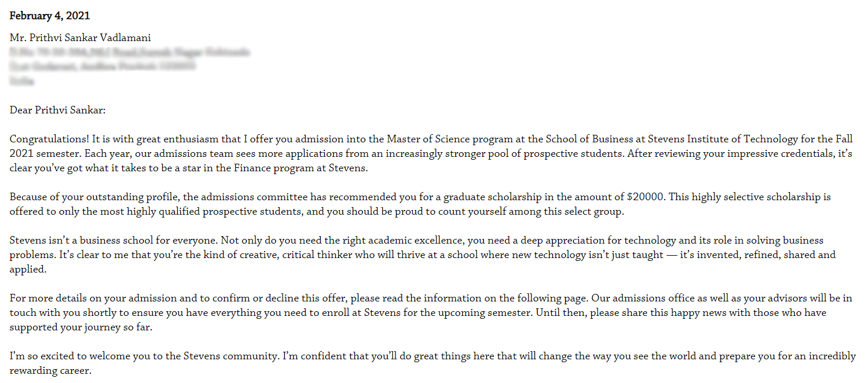Click the scholarship amount "$20000"
This screenshot has height=383, width=868.
[648, 197]
